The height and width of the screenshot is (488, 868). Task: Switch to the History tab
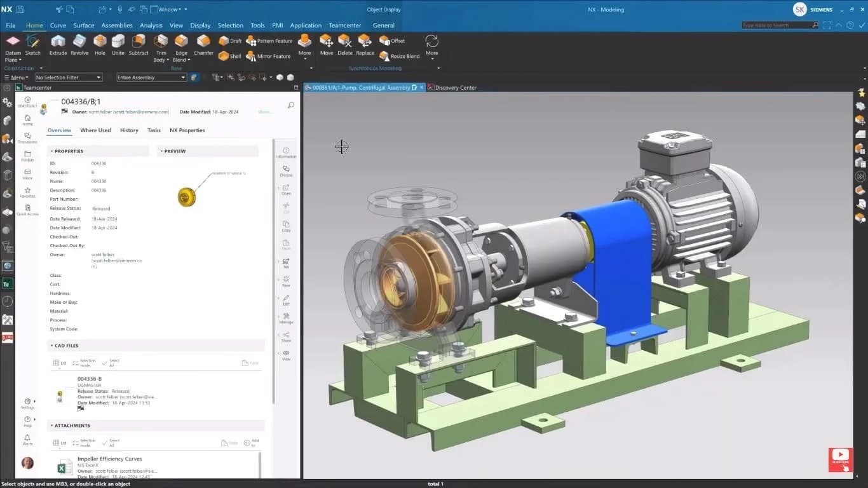coord(129,130)
